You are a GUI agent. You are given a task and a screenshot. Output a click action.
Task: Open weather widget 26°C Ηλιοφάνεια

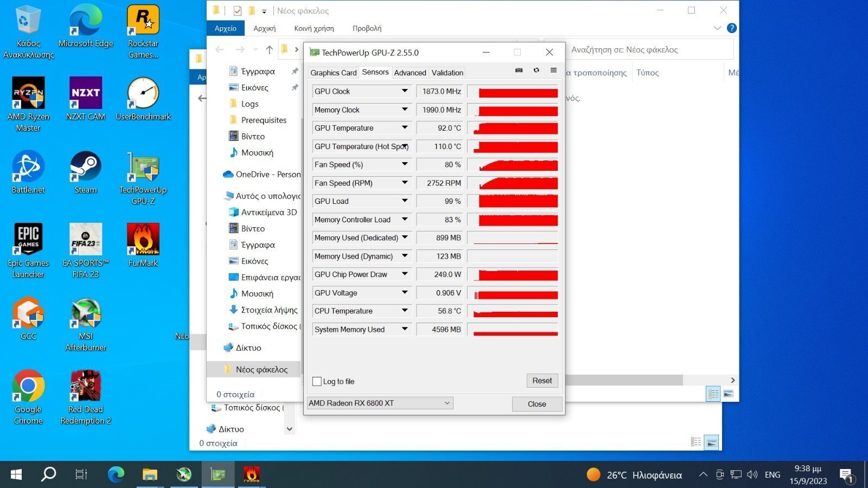coord(634,475)
